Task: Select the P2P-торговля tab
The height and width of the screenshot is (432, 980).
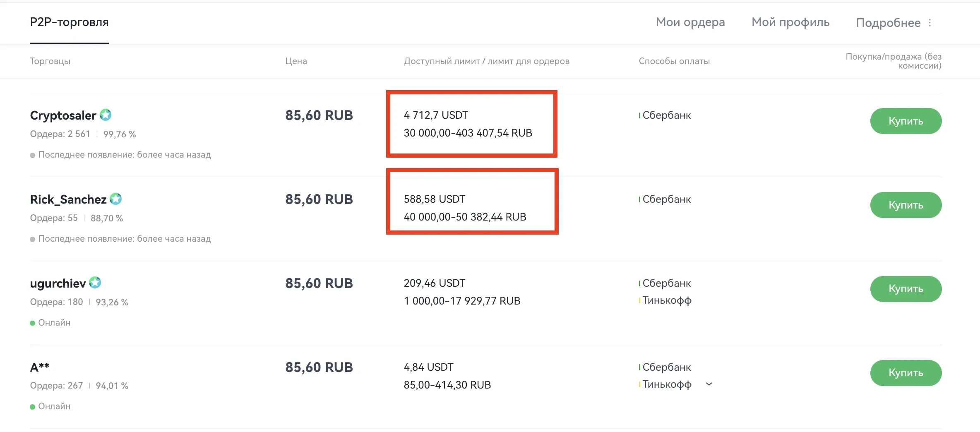Action: click(69, 23)
